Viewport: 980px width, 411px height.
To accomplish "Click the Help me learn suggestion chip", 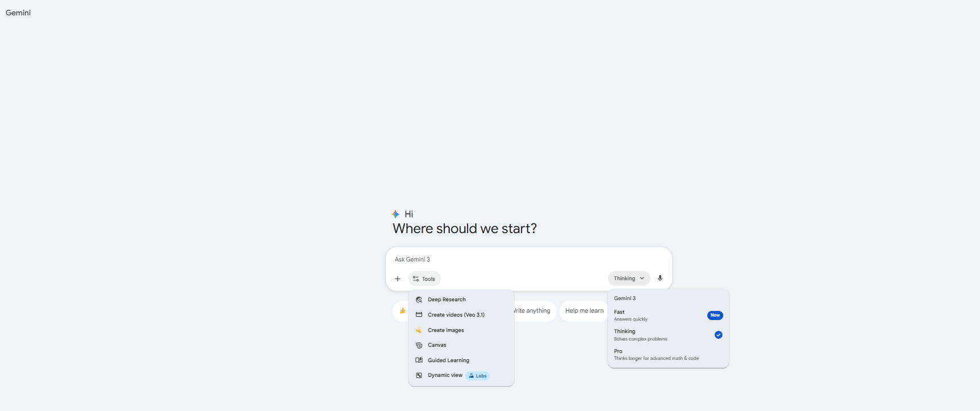I will pyautogui.click(x=584, y=311).
